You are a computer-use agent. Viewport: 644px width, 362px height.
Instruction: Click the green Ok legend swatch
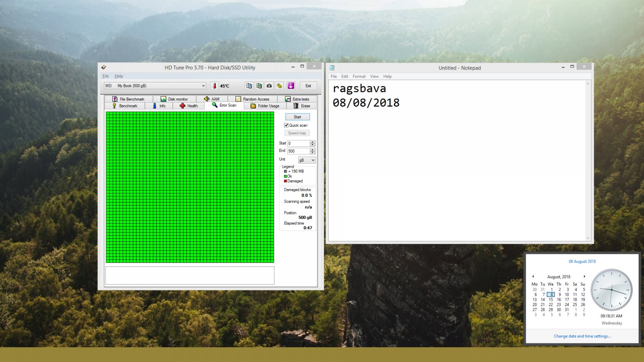point(285,176)
